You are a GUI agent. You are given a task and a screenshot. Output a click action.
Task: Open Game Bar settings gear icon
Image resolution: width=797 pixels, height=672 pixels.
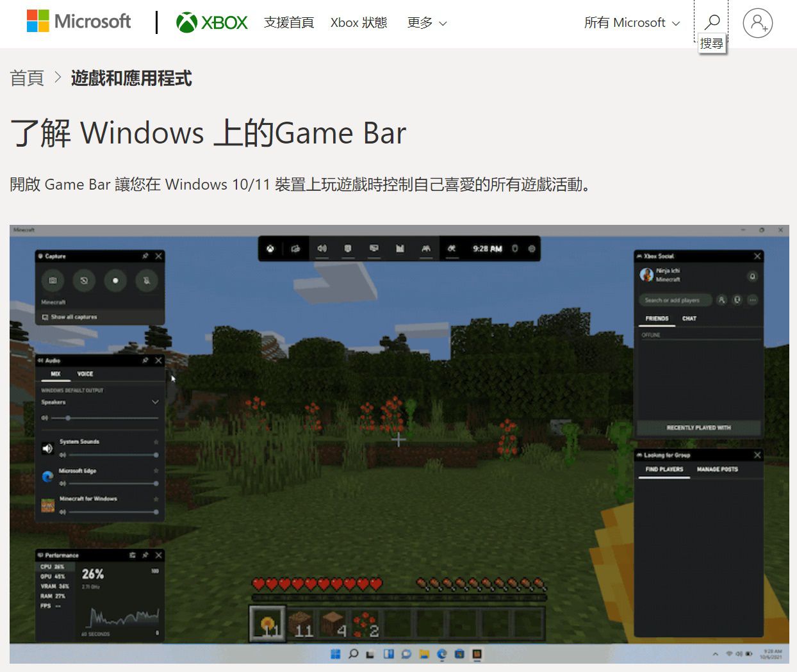[532, 249]
